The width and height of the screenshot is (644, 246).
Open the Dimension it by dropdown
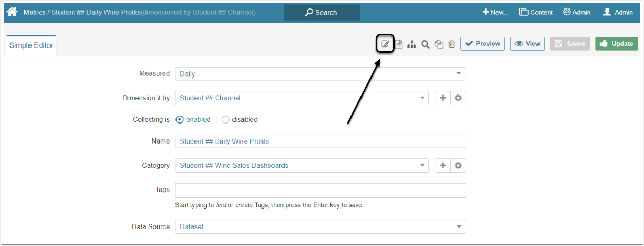[302, 98]
